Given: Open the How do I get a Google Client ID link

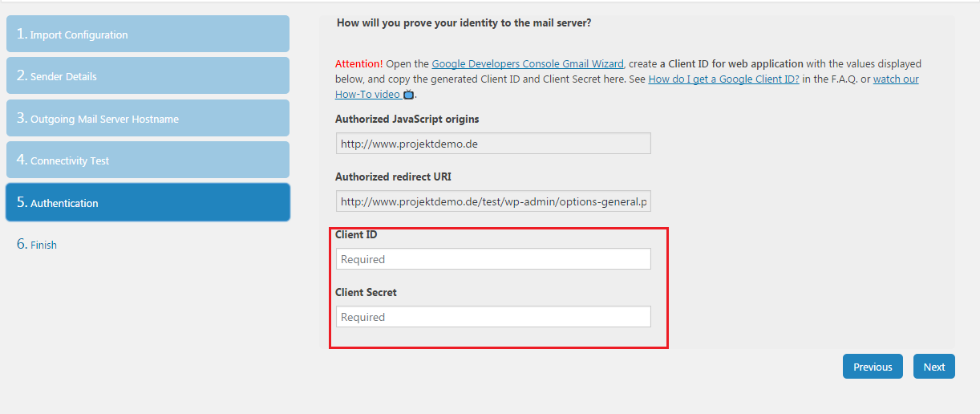Looking at the screenshot, I should [x=723, y=79].
